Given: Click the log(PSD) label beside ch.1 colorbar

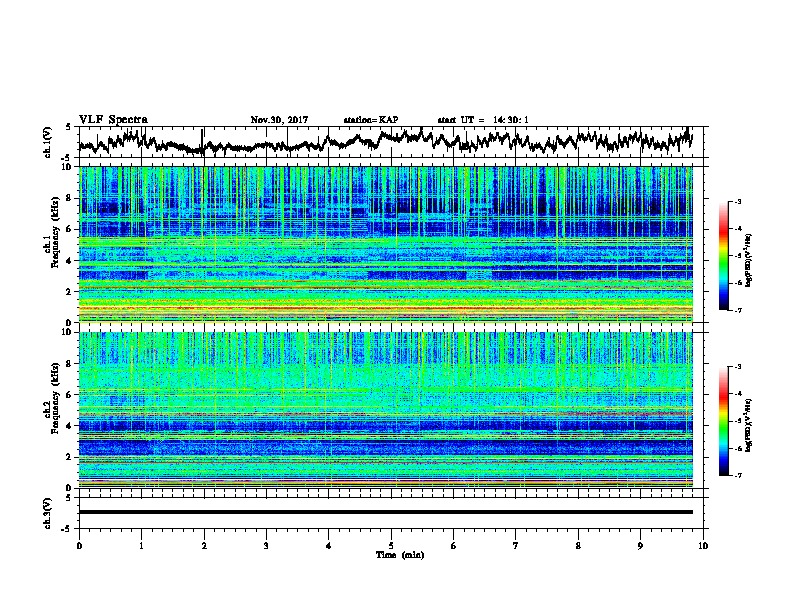Looking at the screenshot, I should 749,261.
